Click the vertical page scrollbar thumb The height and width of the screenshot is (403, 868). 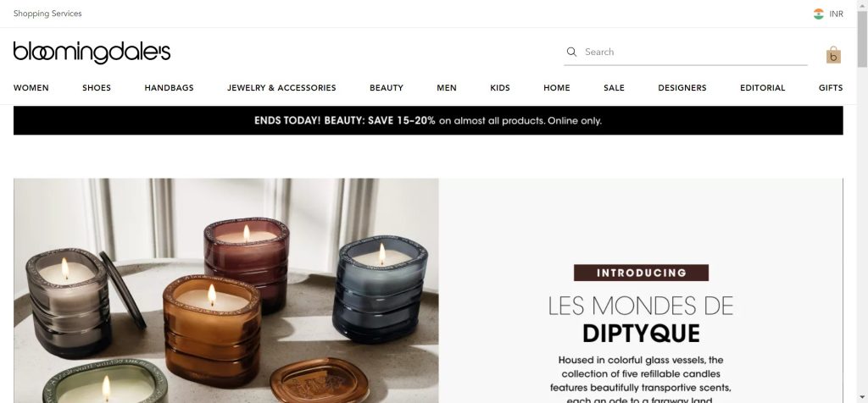862,39
